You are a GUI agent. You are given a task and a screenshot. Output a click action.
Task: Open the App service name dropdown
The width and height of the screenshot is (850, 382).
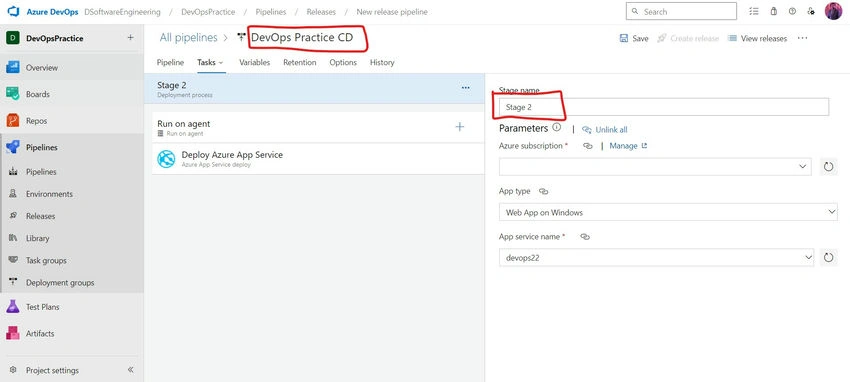(656, 258)
